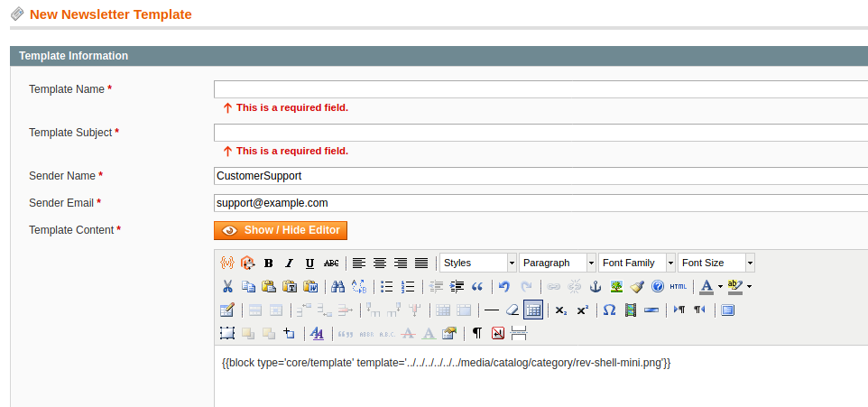The image size is (868, 407).
Task: Open the Insert Image tree icon
Action: tap(616, 287)
